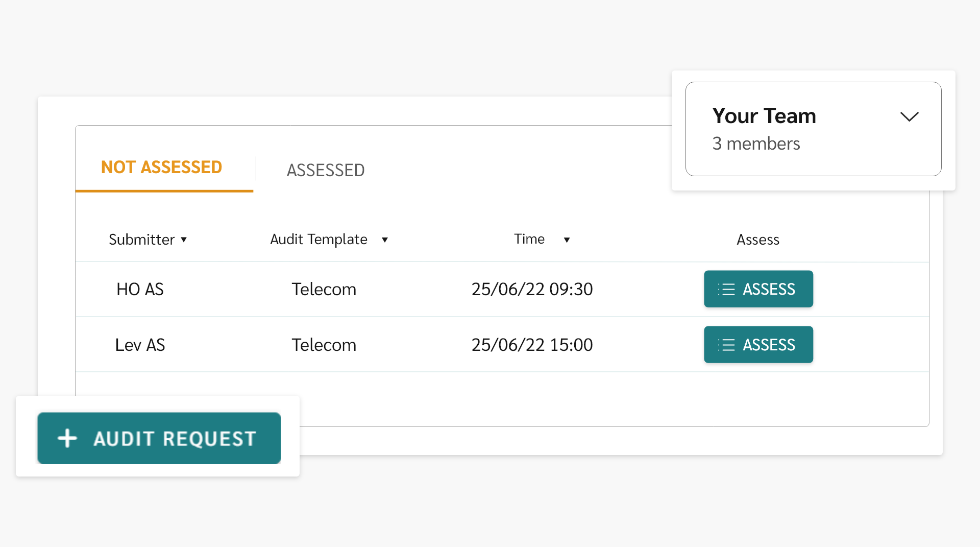Click the plus icon on Audit Request
Image resolution: width=980 pixels, height=547 pixels.
pos(67,438)
